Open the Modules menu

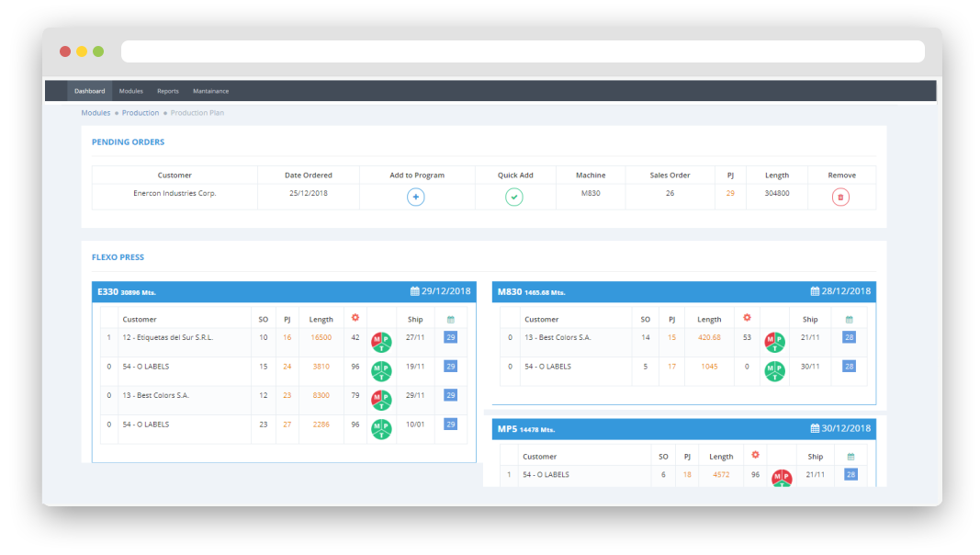point(131,91)
